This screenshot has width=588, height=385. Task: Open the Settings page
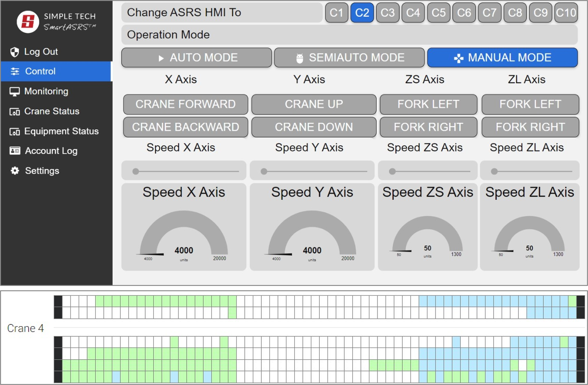(x=56, y=171)
